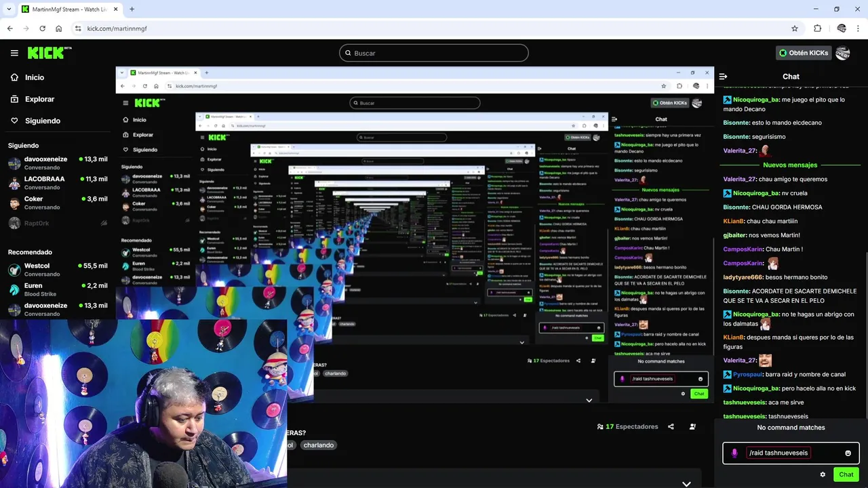Image resolution: width=868 pixels, height=488 pixels.
Task: Open the LACOBRAAA channel in Siguiendo
Action: (58, 182)
